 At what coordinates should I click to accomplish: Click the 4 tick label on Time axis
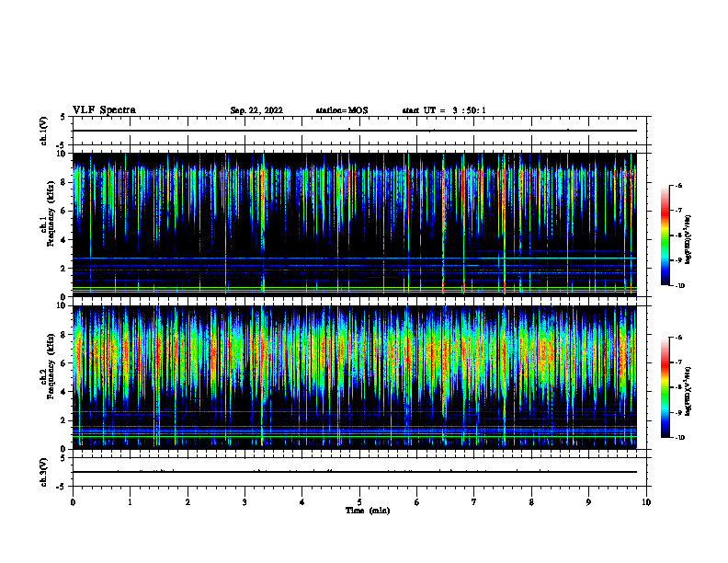302,502
